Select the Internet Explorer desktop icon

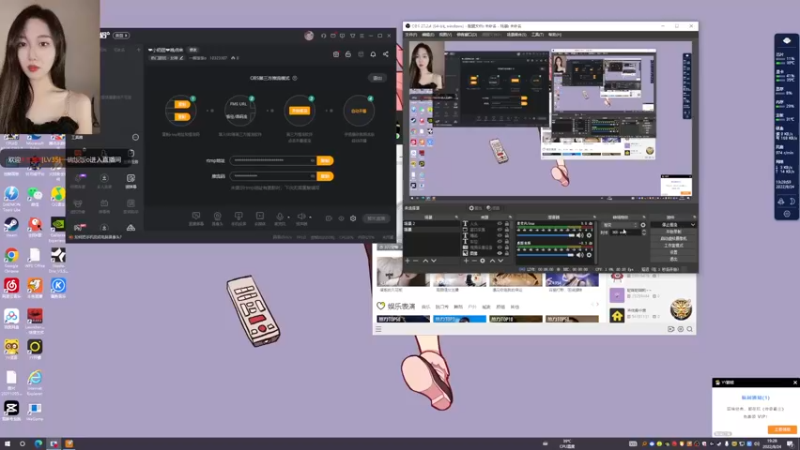tap(35, 378)
